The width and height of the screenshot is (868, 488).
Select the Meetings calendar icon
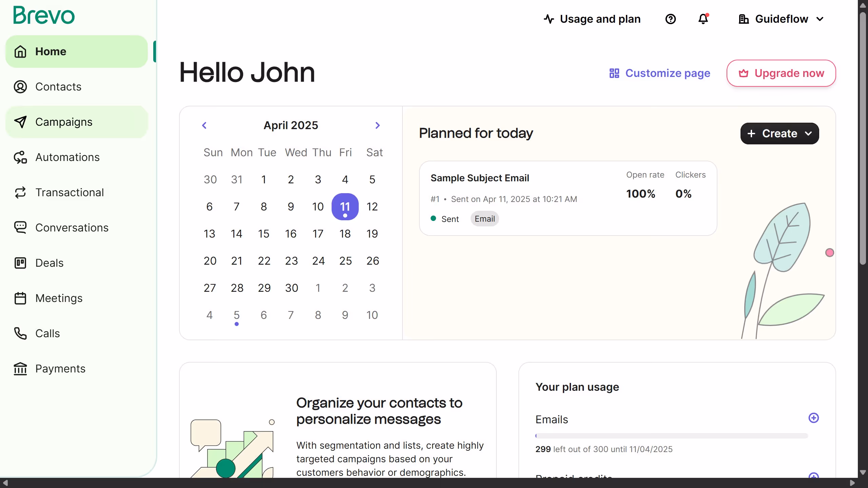[x=20, y=298]
